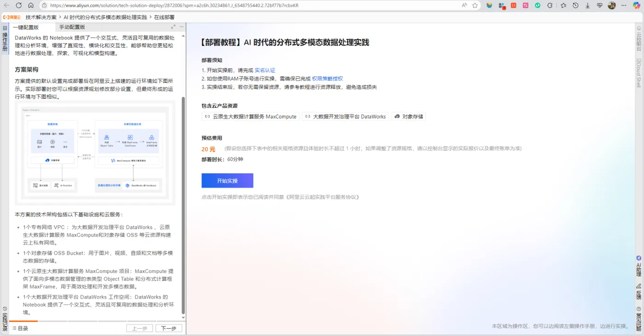Viewport: 644px width, 336px height.
Task: Open 技术解决方案 breadcrumb link
Action: (x=41, y=17)
